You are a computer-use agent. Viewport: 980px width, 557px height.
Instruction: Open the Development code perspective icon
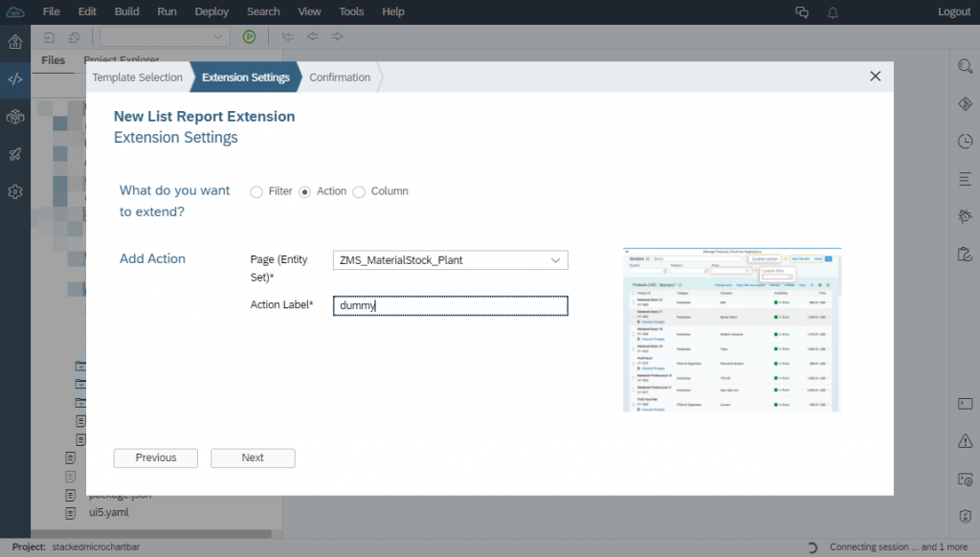[15, 79]
